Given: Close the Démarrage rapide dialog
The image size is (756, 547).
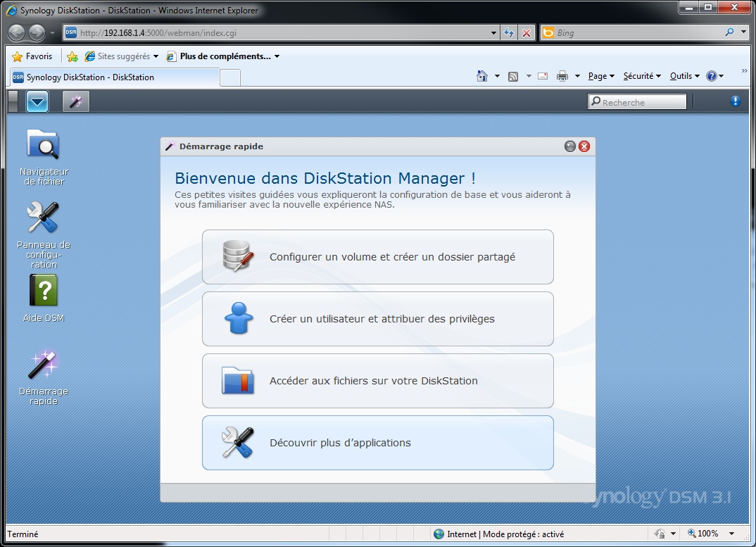Looking at the screenshot, I should (584, 146).
